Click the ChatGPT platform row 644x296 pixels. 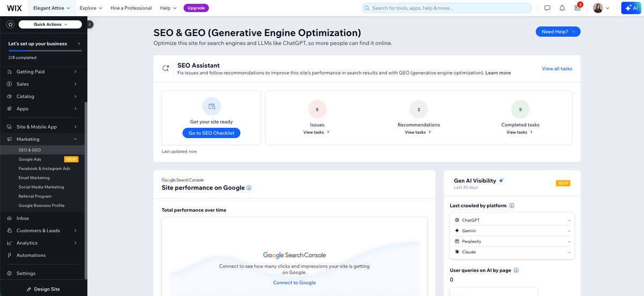(512, 220)
